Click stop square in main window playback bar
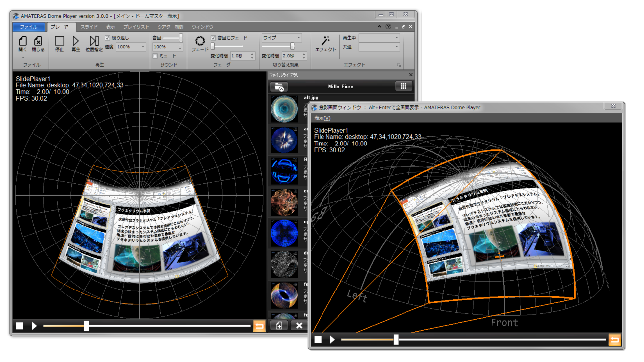Image resolution: width=644 pixels, height=362 pixels. click(x=20, y=326)
